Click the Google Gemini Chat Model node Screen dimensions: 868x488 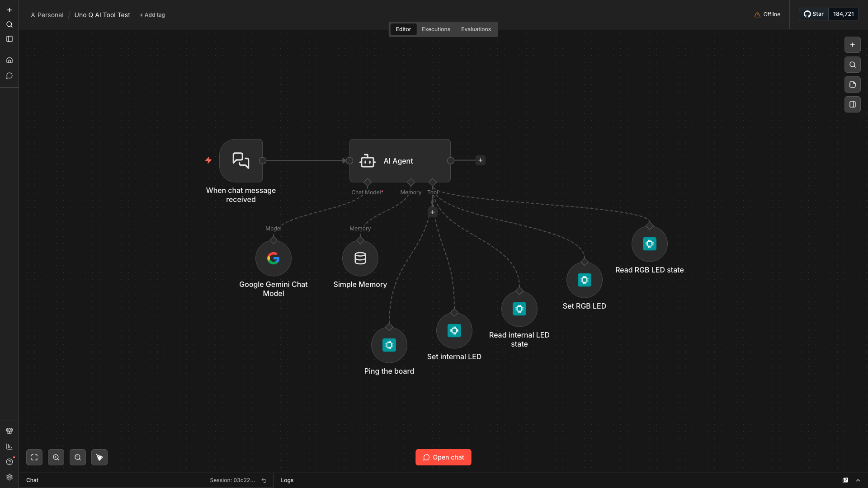point(273,258)
